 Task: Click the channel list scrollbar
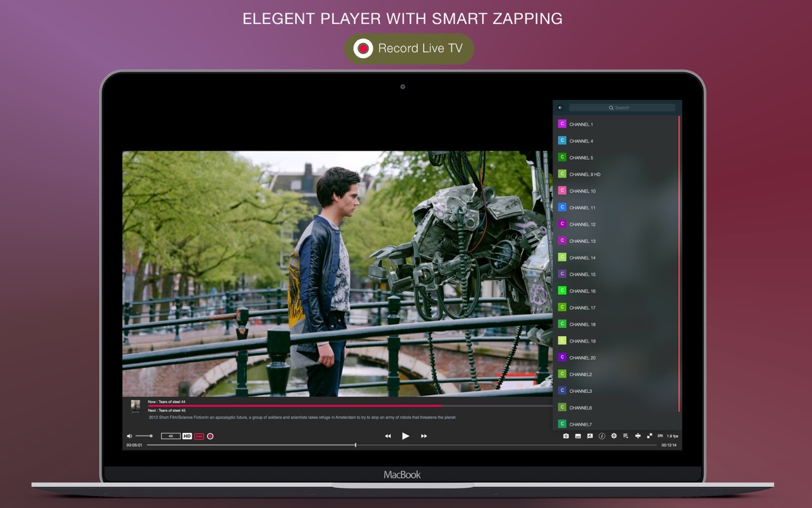coord(679,263)
